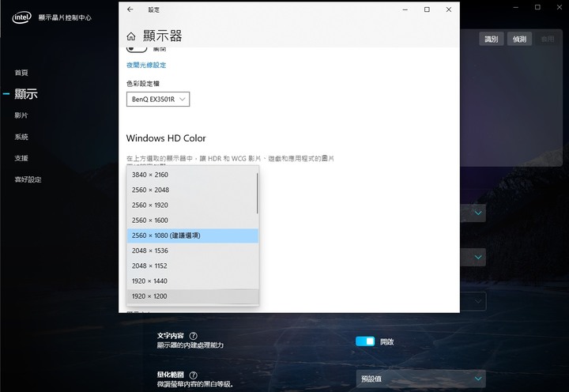The width and height of the screenshot is (569, 392).
Task: Pick 1920 × 1440 resolution
Action: (193, 281)
